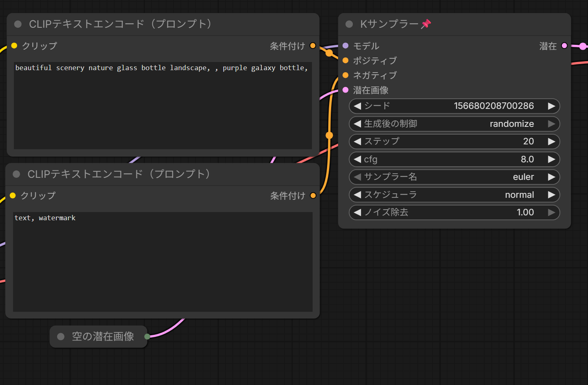Click into the 'text, watermark' prompt box

coord(163,262)
